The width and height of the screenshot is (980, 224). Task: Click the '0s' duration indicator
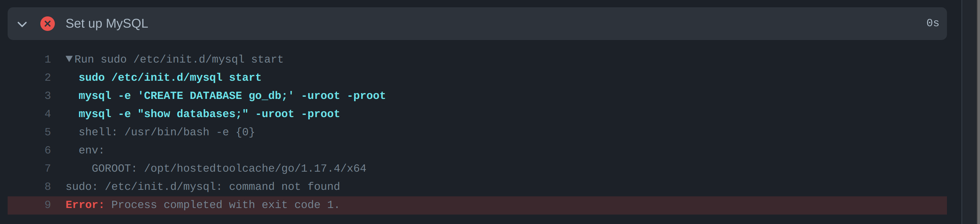point(933,23)
